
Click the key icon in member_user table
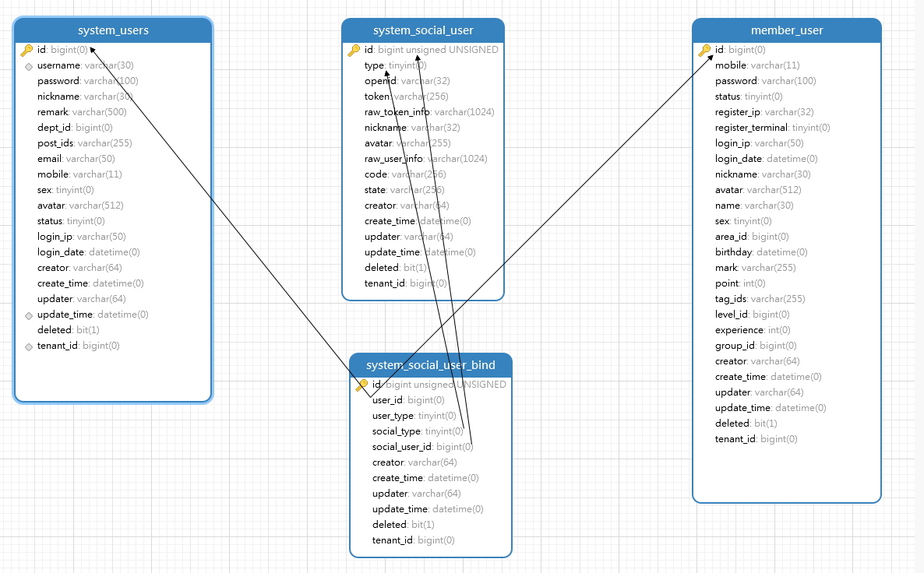[705, 51]
